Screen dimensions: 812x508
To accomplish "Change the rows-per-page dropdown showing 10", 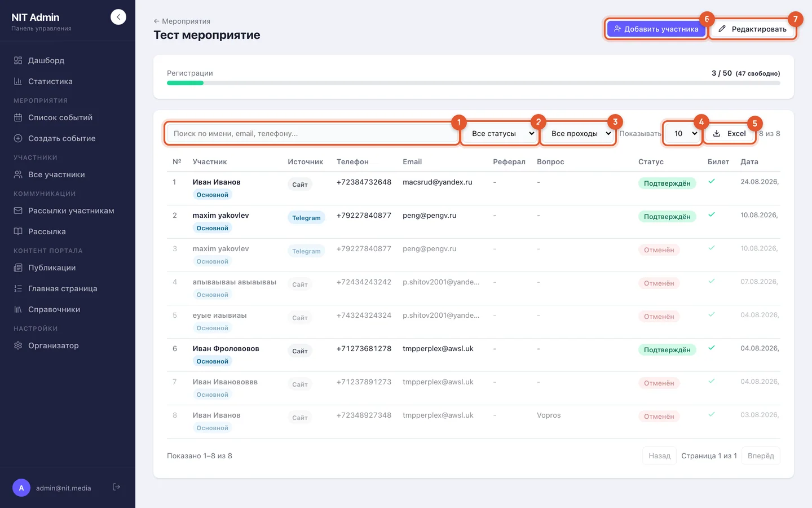I will [x=683, y=134].
